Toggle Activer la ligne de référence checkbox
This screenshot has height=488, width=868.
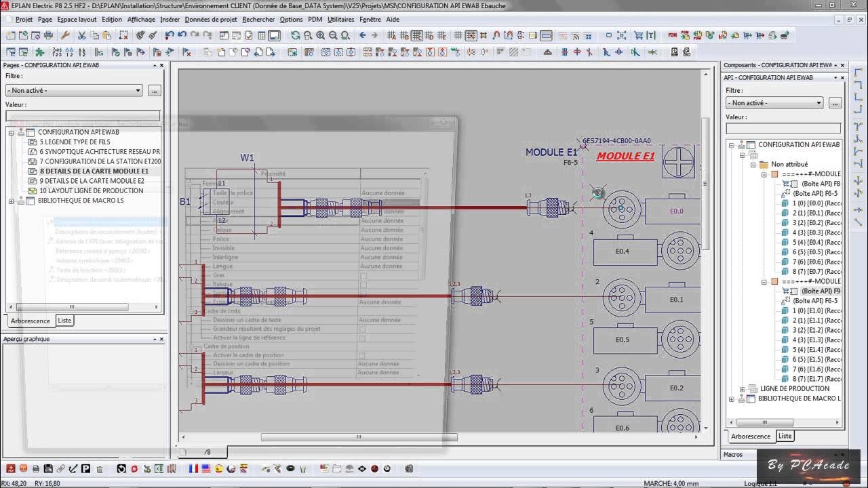click(x=362, y=338)
